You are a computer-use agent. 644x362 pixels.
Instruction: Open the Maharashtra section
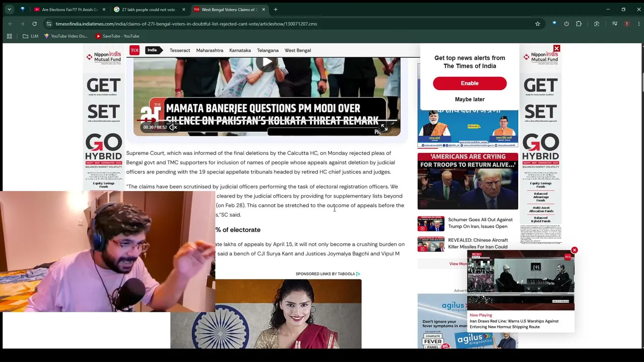tap(210, 50)
